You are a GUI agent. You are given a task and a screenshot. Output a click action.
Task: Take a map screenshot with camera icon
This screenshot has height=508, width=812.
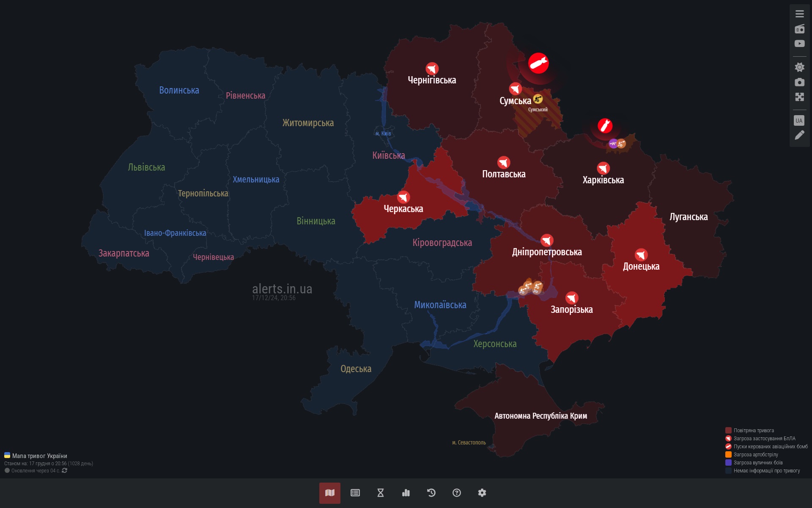[799, 82]
